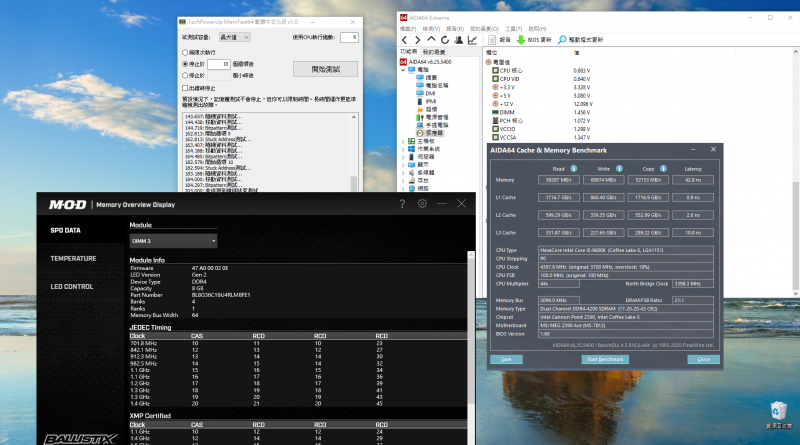
Task: Click Start Benchmark button
Action: (x=605, y=359)
